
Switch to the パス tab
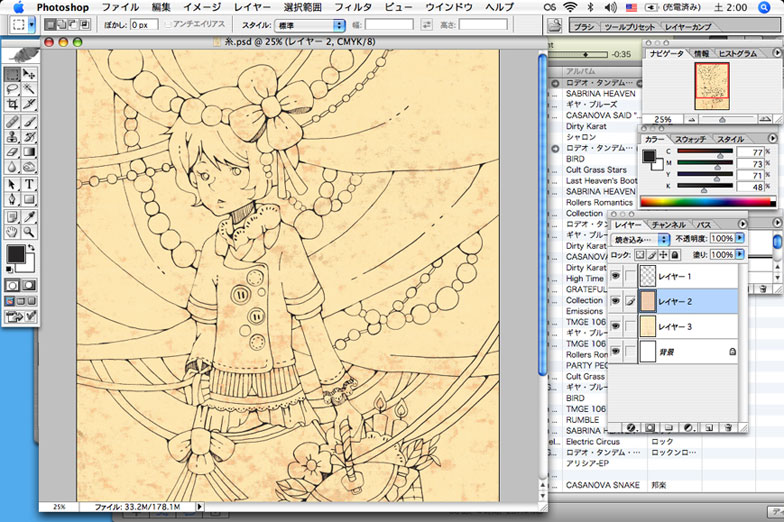point(704,225)
